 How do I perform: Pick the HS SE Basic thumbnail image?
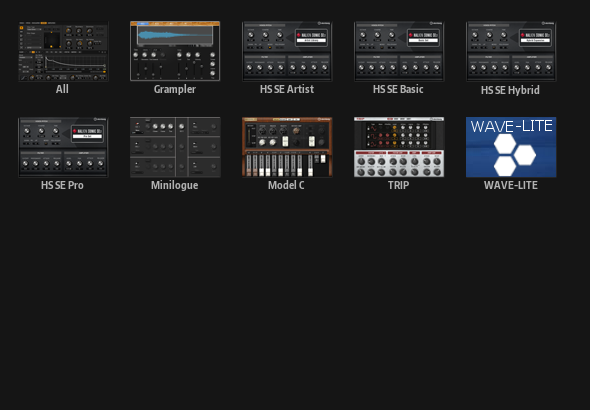point(399,51)
